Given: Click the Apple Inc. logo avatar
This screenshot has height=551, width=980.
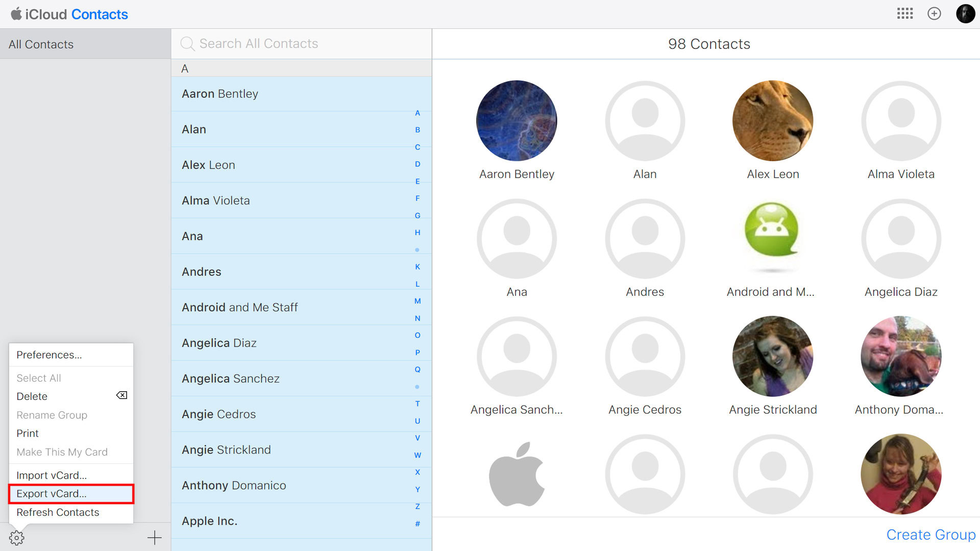Looking at the screenshot, I should (x=517, y=474).
